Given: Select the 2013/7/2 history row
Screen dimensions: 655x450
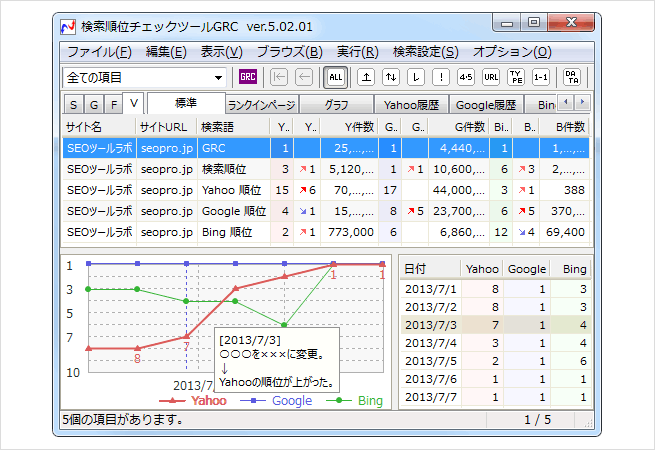Looking at the screenshot, I should (x=496, y=307).
